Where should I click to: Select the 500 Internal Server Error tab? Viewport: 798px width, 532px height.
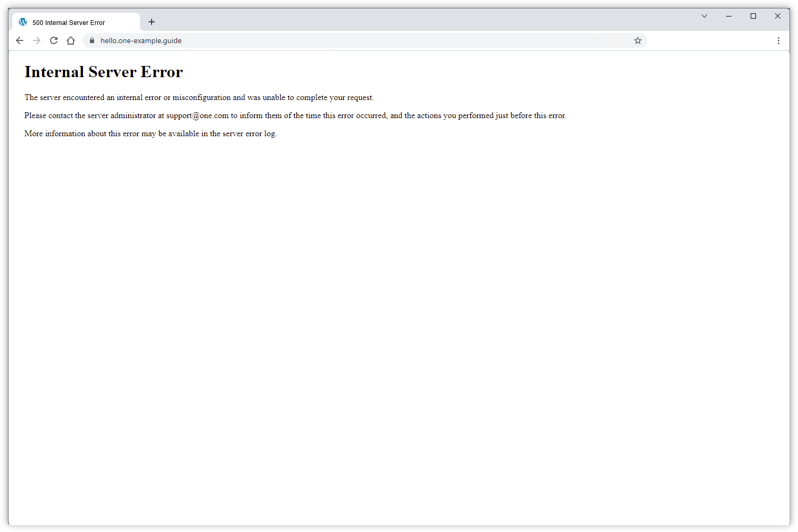[69, 22]
